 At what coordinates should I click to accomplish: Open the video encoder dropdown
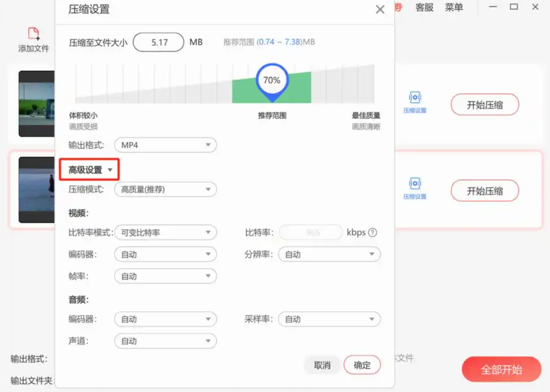(x=165, y=254)
